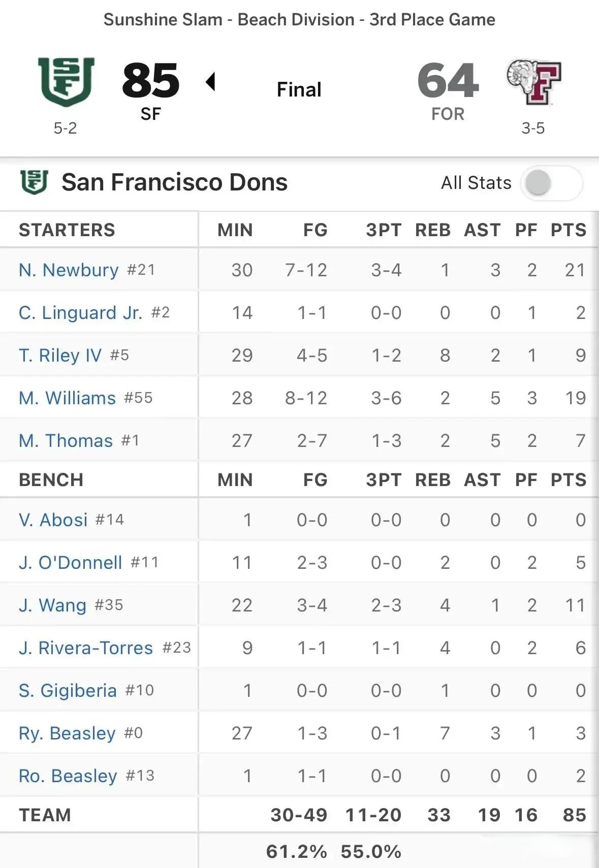Click the FOR team abbreviation under 64
The height and width of the screenshot is (868, 599).
tap(448, 114)
